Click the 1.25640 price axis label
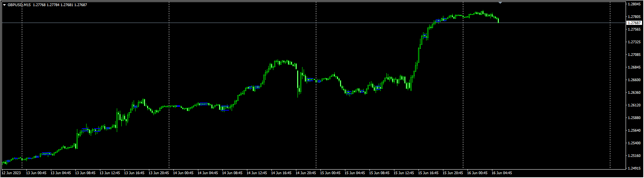The width and height of the screenshot is (644, 178). [634, 131]
